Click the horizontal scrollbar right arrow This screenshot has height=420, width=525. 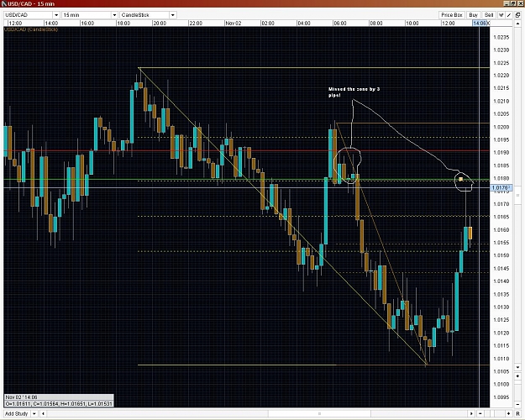[472, 413]
